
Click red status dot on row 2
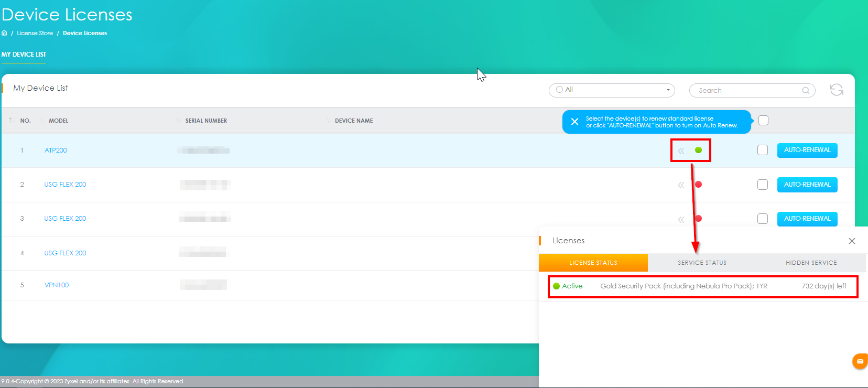pos(698,184)
